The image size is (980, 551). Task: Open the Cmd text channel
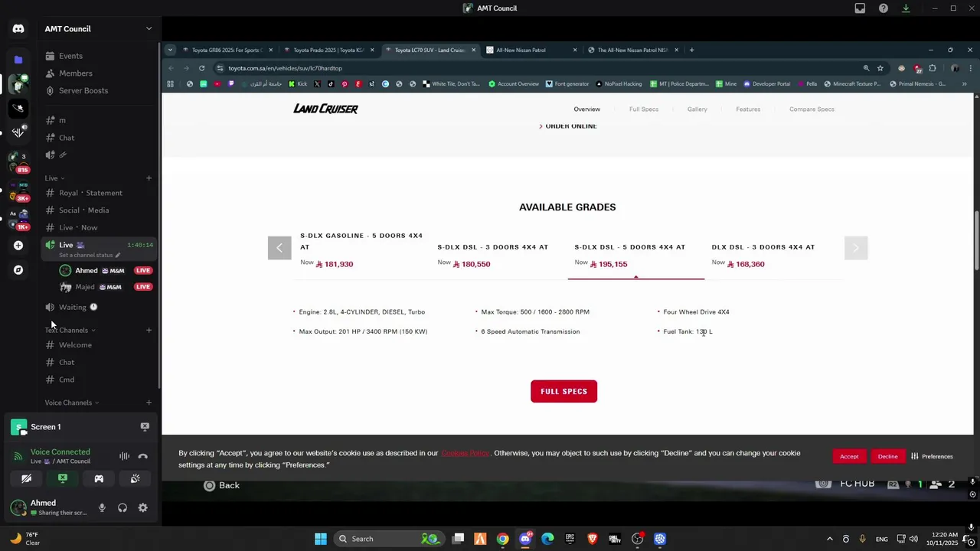67,380
